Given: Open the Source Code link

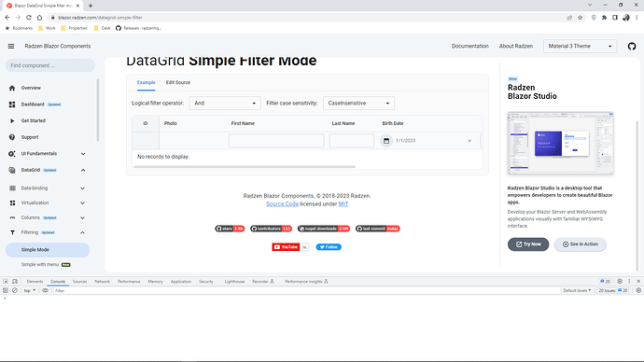Looking at the screenshot, I should pos(282,204).
